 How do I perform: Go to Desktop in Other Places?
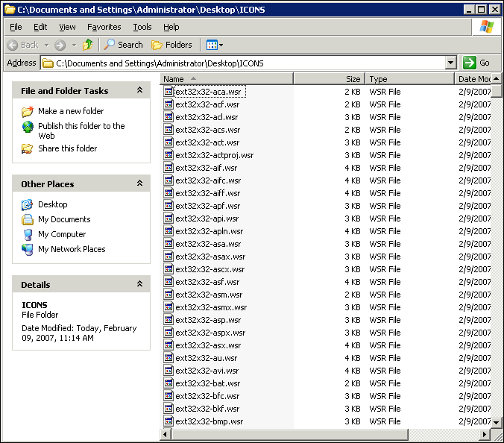[x=53, y=204]
